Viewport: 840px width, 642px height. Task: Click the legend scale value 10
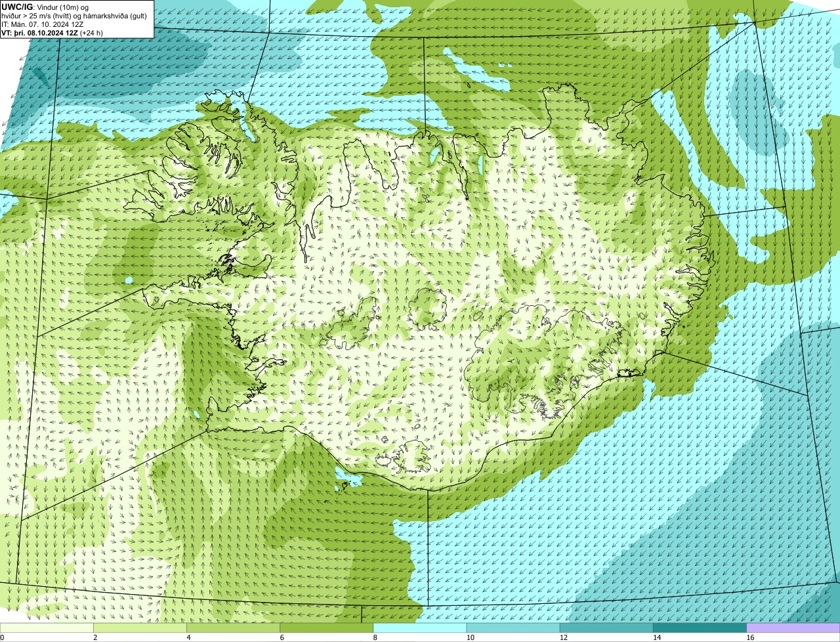(x=470, y=637)
